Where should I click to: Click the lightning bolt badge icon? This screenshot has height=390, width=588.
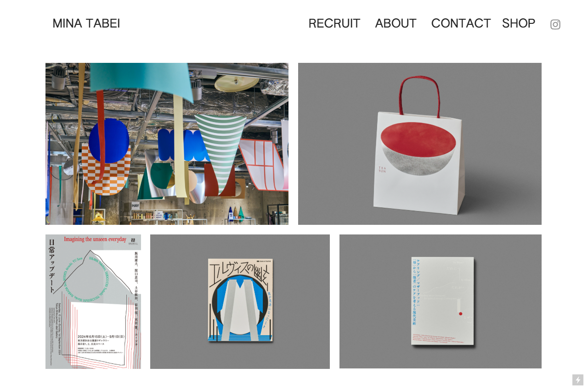coord(578,380)
